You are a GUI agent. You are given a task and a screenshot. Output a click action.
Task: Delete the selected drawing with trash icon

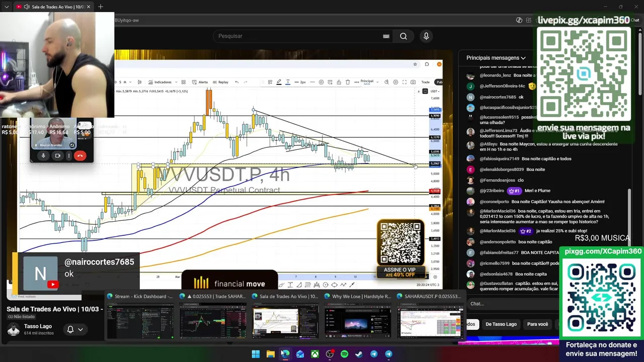pos(347,82)
